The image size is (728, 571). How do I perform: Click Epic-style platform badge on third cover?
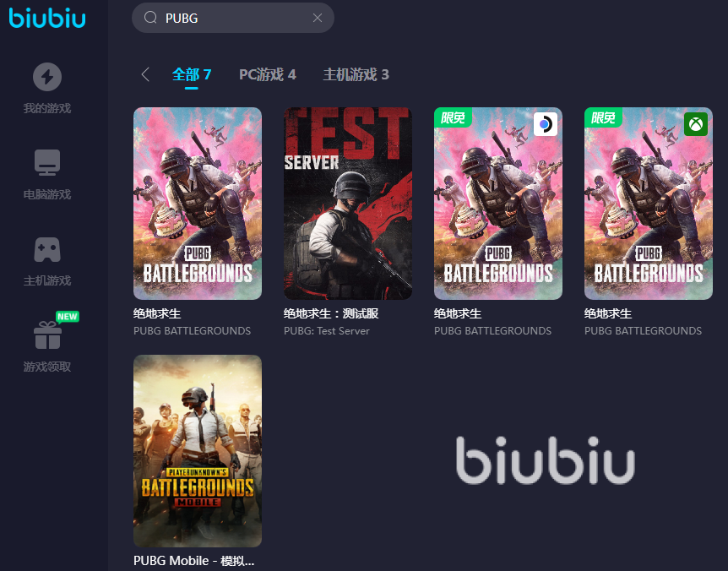click(x=545, y=124)
